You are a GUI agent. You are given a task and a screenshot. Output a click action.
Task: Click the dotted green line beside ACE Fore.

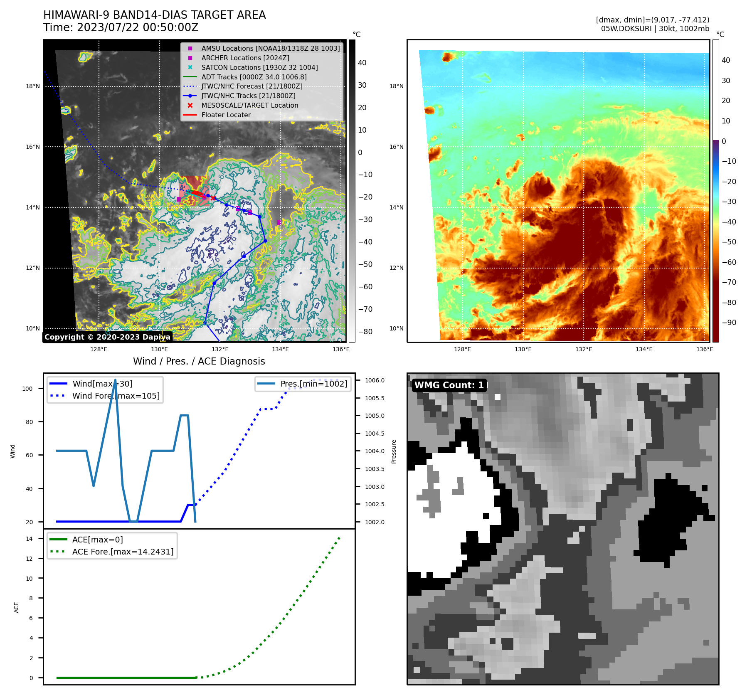click(58, 552)
